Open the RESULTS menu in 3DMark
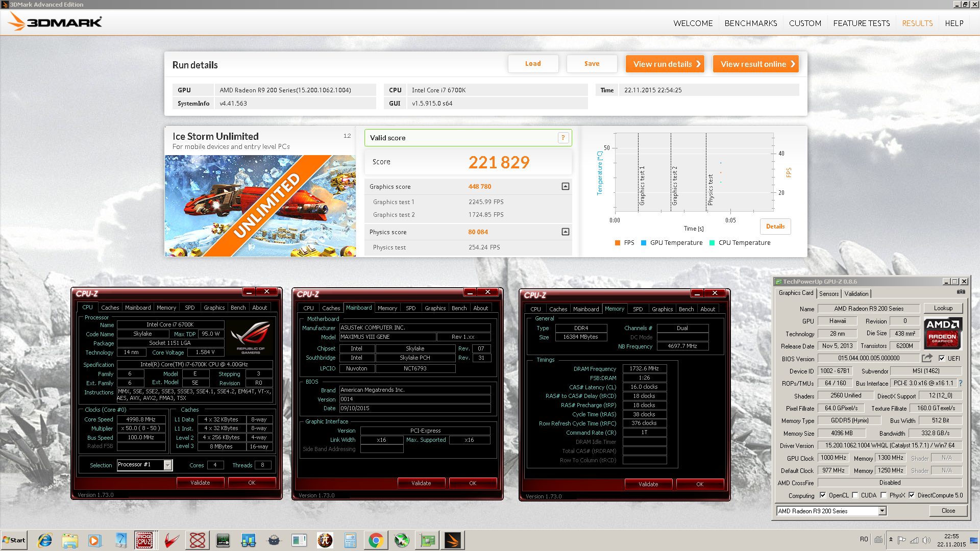 point(917,23)
